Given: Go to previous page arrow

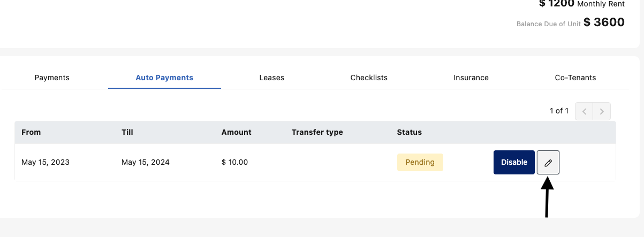Looking at the screenshot, I should click(584, 111).
